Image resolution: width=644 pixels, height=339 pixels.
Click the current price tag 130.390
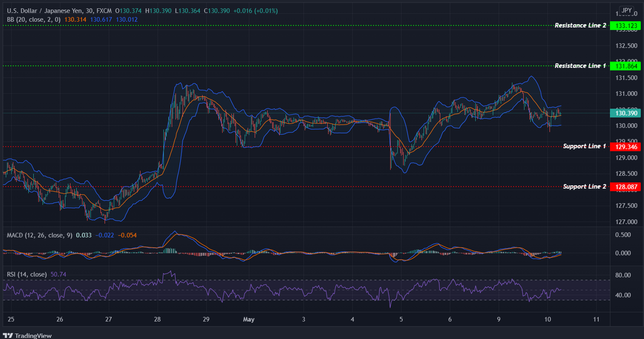click(x=625, y=113)
